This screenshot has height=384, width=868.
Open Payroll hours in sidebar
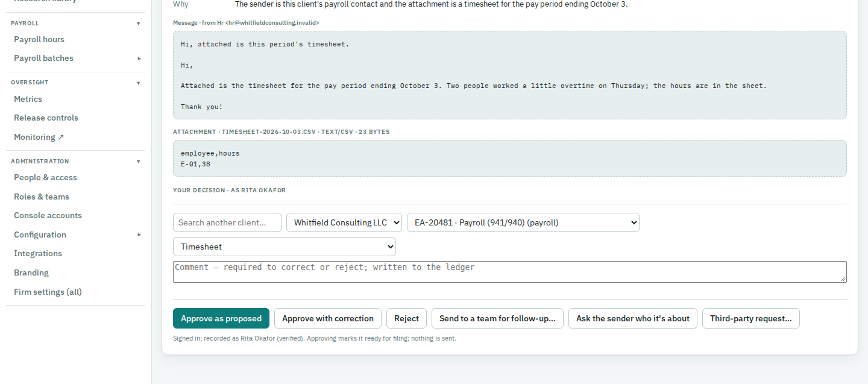[x=39, y=39]
